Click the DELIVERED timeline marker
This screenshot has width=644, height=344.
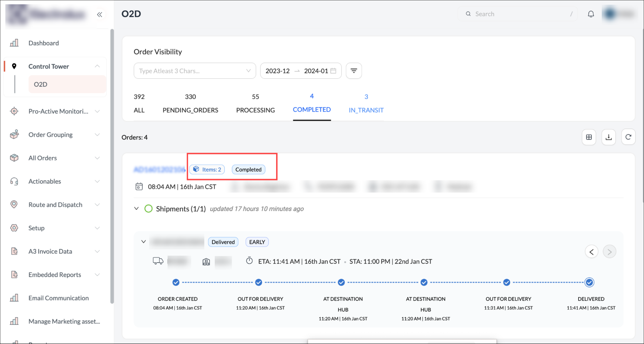pos(589,283)
